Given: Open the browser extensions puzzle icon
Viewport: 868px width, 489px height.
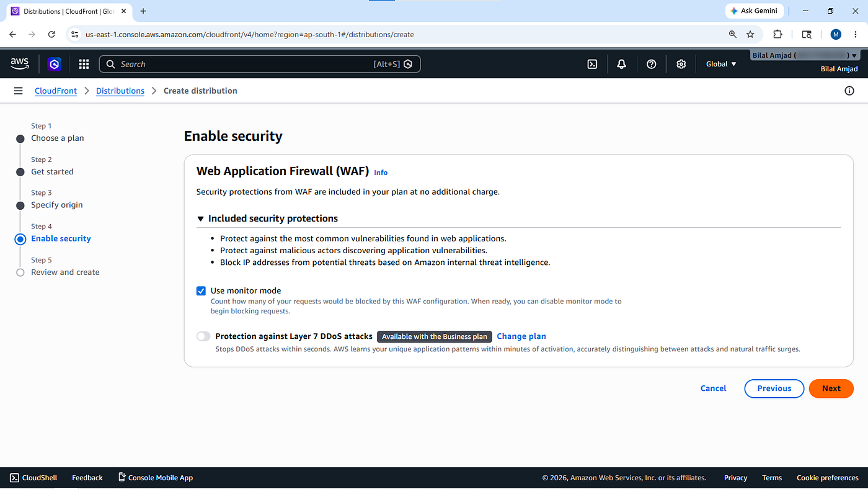Looking at the screenshot, I should click(777, 34).
